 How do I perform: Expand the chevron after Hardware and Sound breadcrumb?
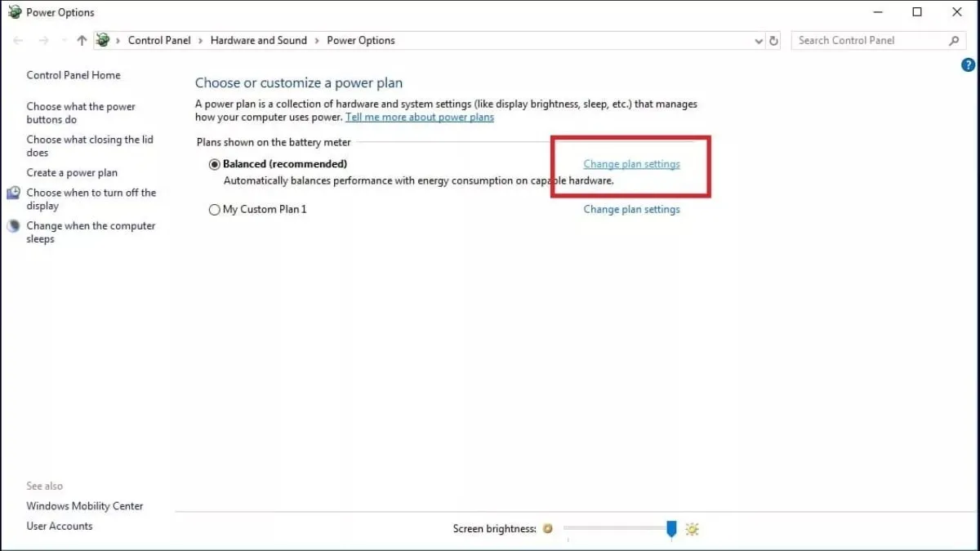(317, 41)
